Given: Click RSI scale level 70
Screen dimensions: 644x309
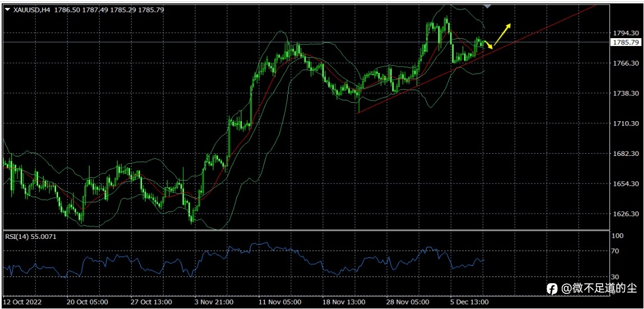Looking at the screenshot, I should point(617,251).
